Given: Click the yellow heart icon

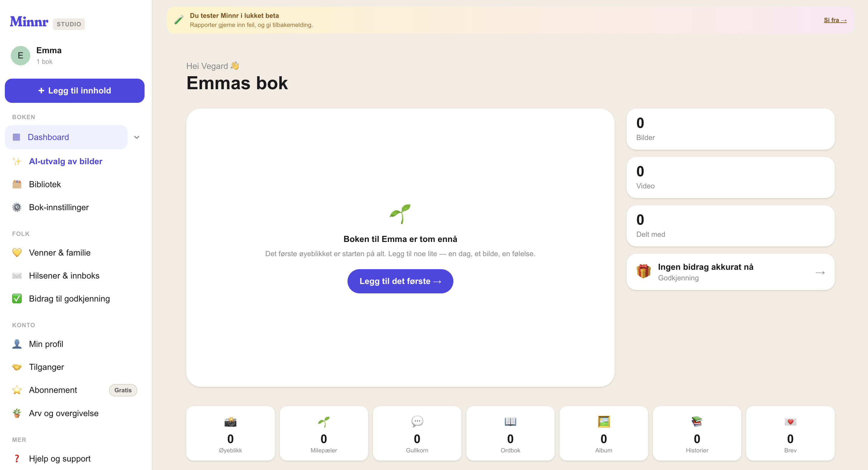Looking at the screenshot, I should coord(17,253).
